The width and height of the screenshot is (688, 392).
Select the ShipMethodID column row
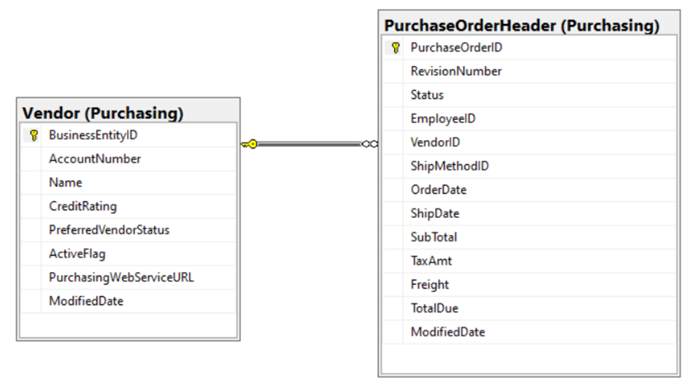[x=530, y=166]
